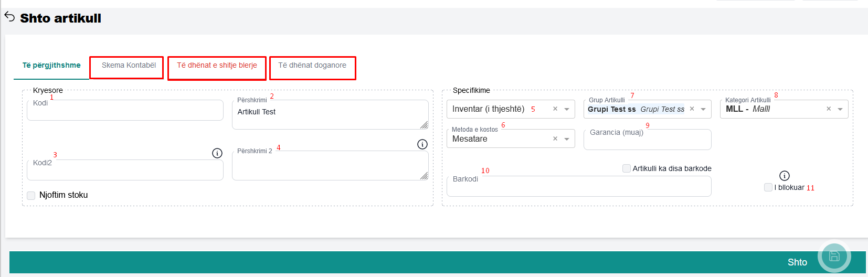
Task: Switch to the Skema Kontabël tab
Action: [129, 66]
